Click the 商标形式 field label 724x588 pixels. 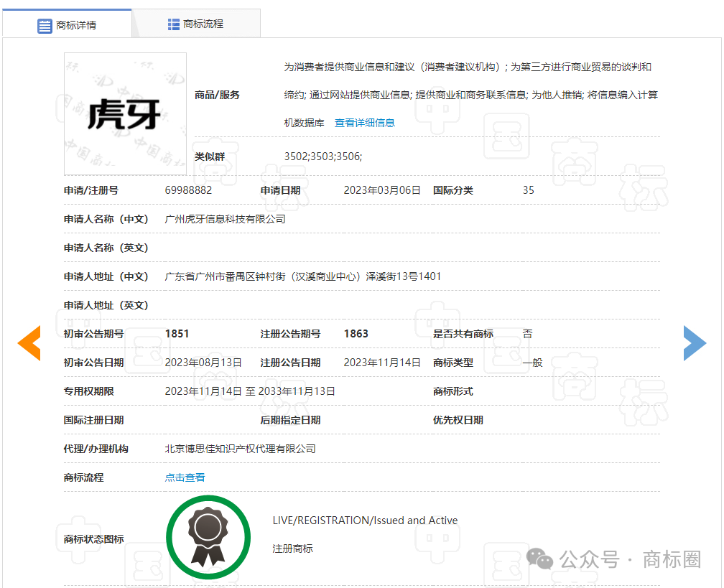453,391
